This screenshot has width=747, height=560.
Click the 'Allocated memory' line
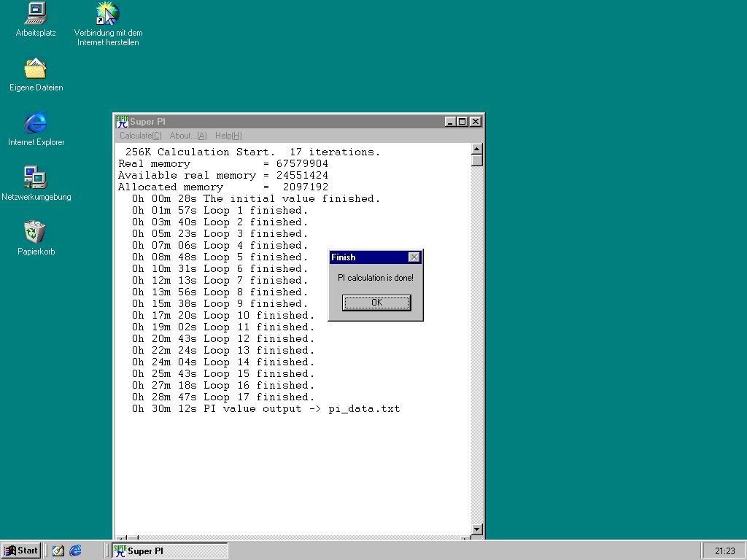[223, 187]
